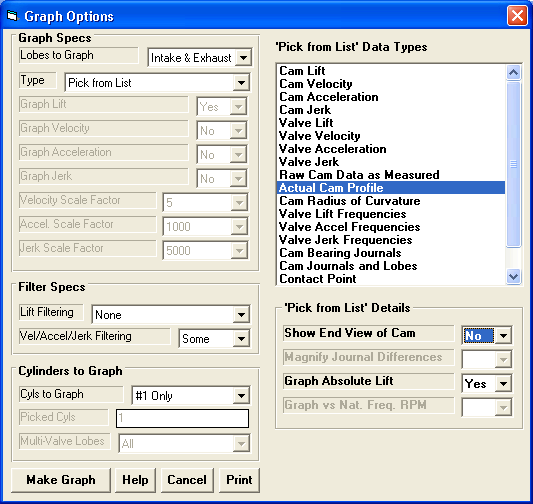Open the Lobes to Graph dropdown

click(243, 57)
